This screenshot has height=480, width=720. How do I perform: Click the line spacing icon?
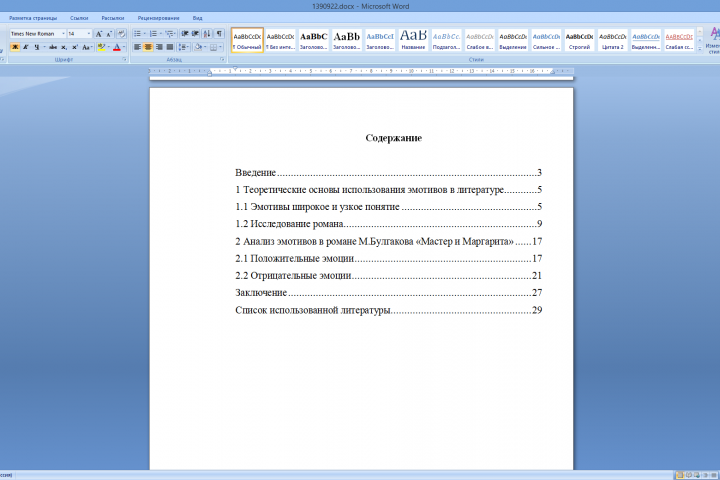click(182, 47)
